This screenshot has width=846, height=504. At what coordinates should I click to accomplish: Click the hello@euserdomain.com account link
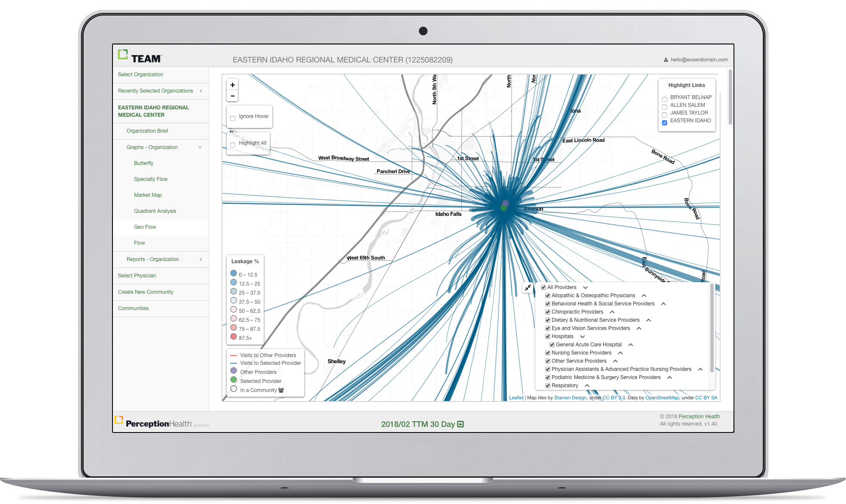(x=699, y=60)
